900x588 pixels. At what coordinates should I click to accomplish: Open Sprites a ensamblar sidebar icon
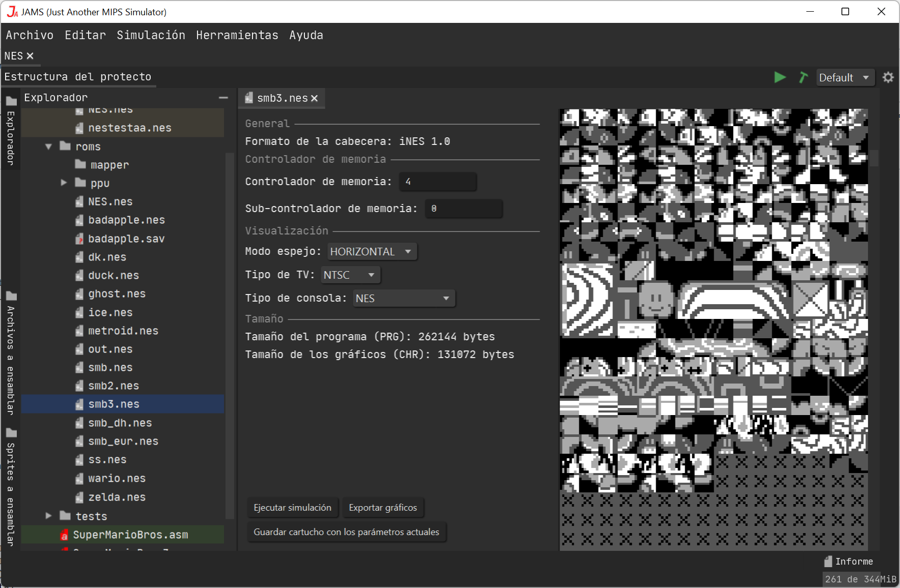11,433
